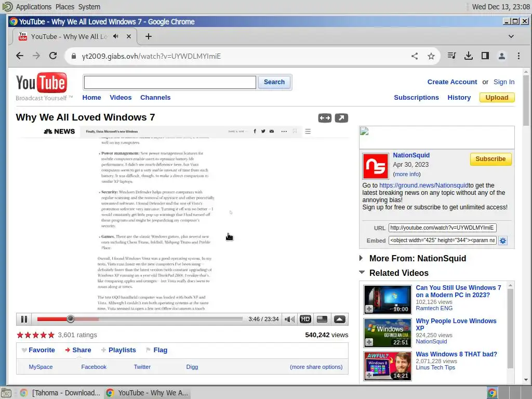Rate video with five stars
Viewport: 532px width, 399px height.
pos(51,335)
